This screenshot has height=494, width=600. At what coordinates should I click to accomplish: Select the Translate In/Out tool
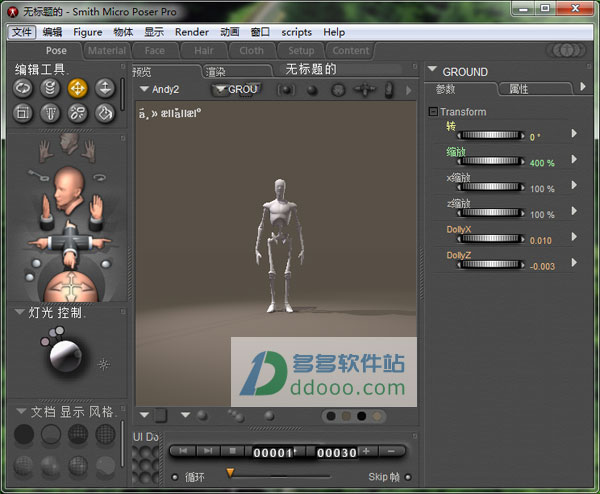(x=105, y=88)
